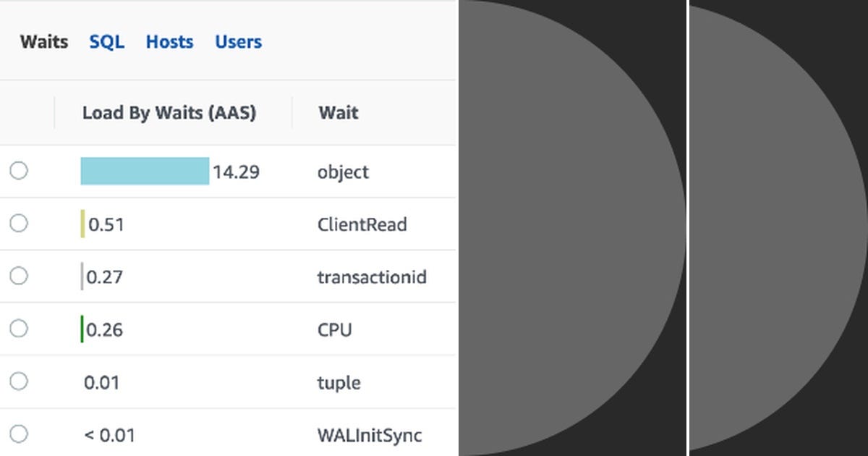Image resolution: width=868 pixels, height=456 pixels.
Task: Pick the tuple wait radio button
Action: (x=19, y=381)
